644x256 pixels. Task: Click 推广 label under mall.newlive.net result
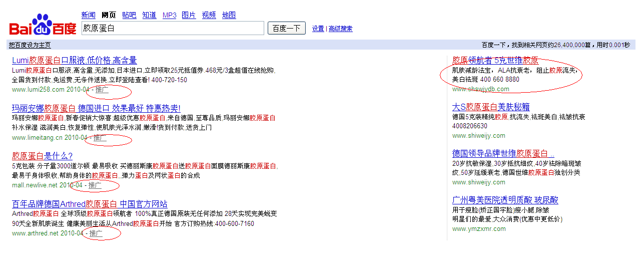tap(95, 185)
